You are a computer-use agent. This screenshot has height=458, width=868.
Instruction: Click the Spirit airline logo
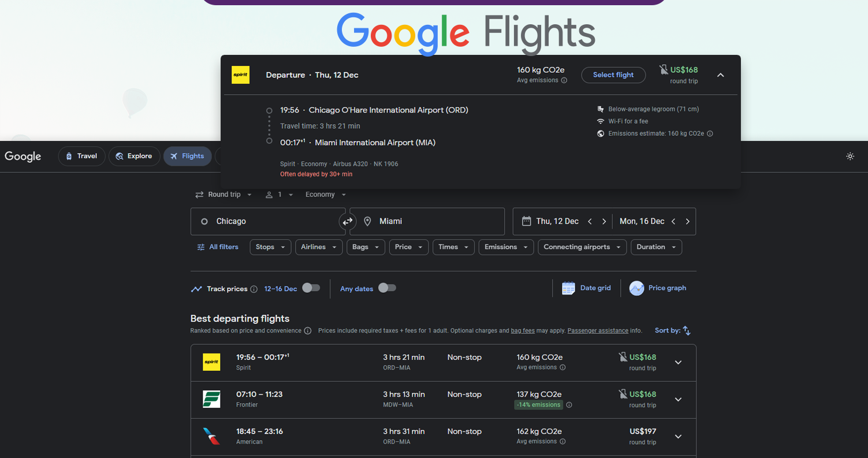click(211, 362)
